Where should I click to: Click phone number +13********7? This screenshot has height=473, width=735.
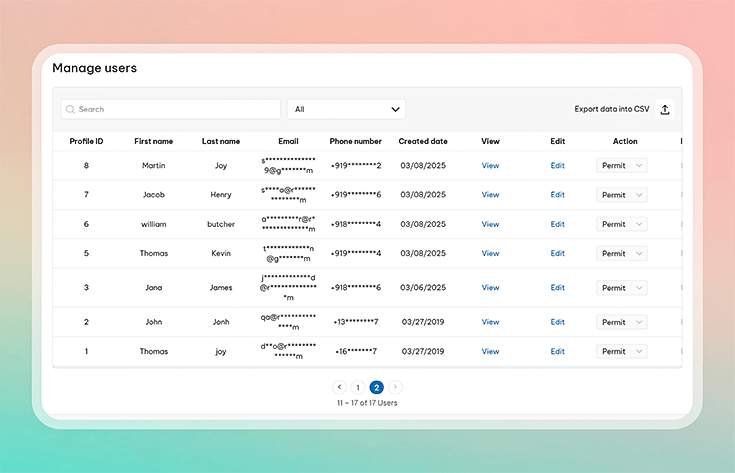point(356,322)
